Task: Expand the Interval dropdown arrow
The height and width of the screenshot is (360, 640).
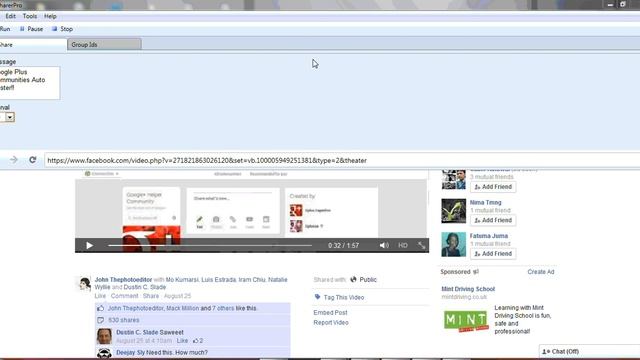Action: 10,117
